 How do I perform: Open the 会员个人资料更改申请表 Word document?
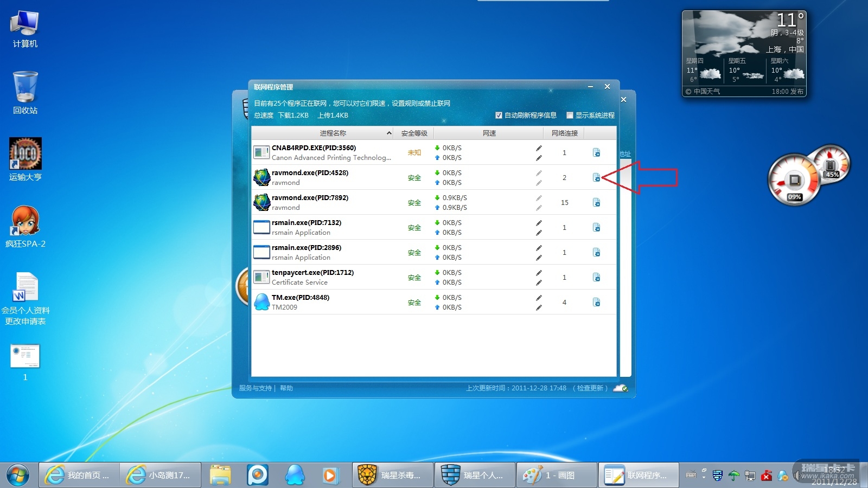point(25,299)
